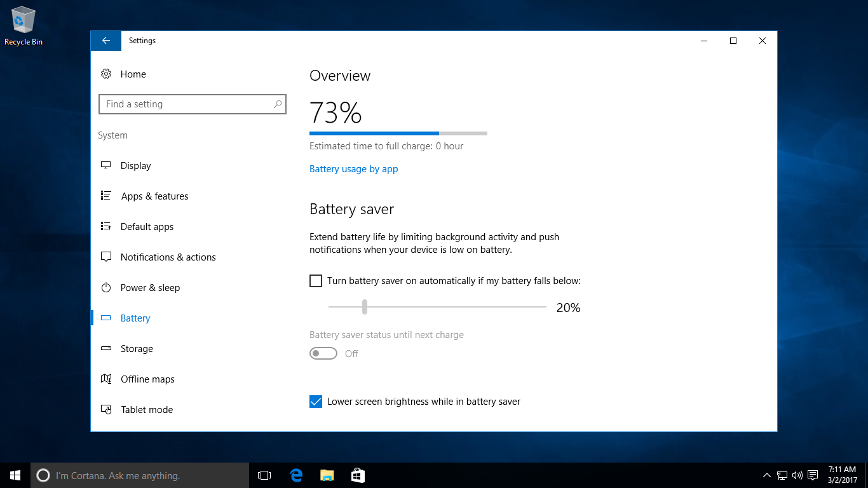Maximize the Settings window
The width and height of the screenshot is (868, 488).
point(733,41)
